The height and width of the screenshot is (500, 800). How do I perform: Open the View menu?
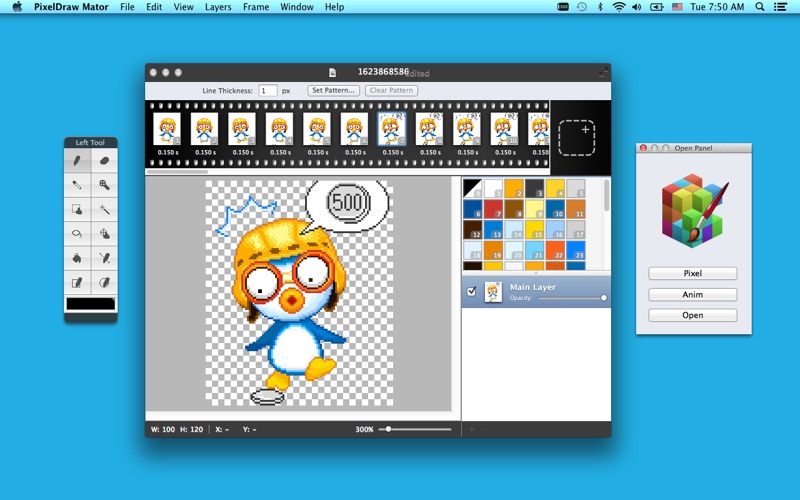183,7
